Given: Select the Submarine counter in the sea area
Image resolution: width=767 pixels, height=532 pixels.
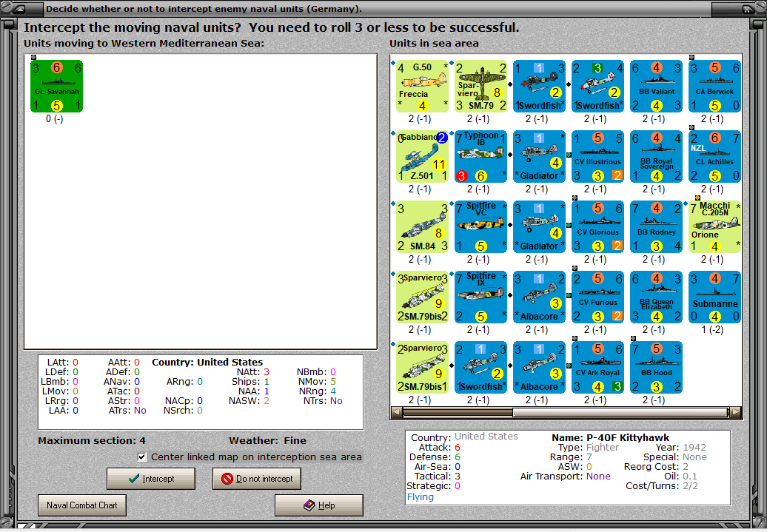Looking at the screenshot, I should 714,297.
